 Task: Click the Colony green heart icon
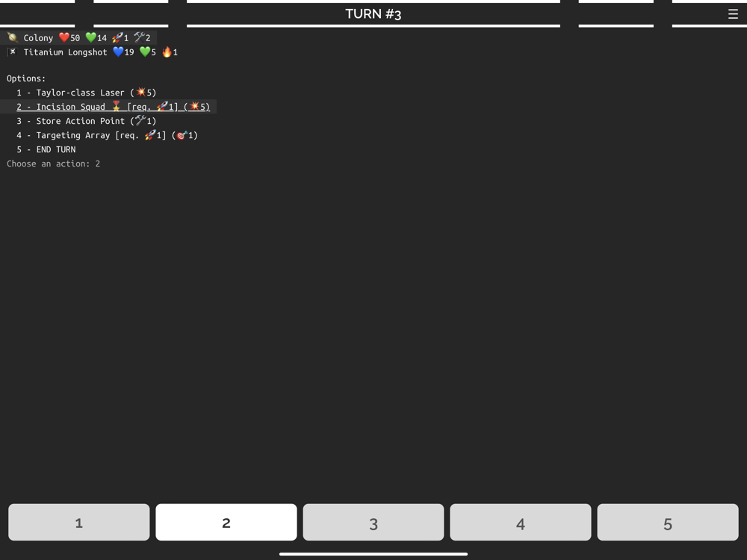point(90,37)
